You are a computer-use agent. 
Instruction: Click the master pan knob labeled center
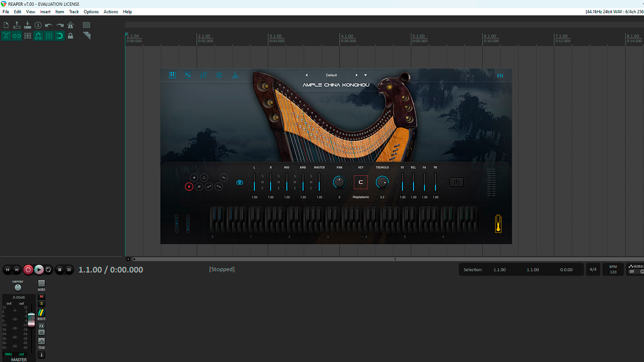pyautogui.click(x=18, y=288)
